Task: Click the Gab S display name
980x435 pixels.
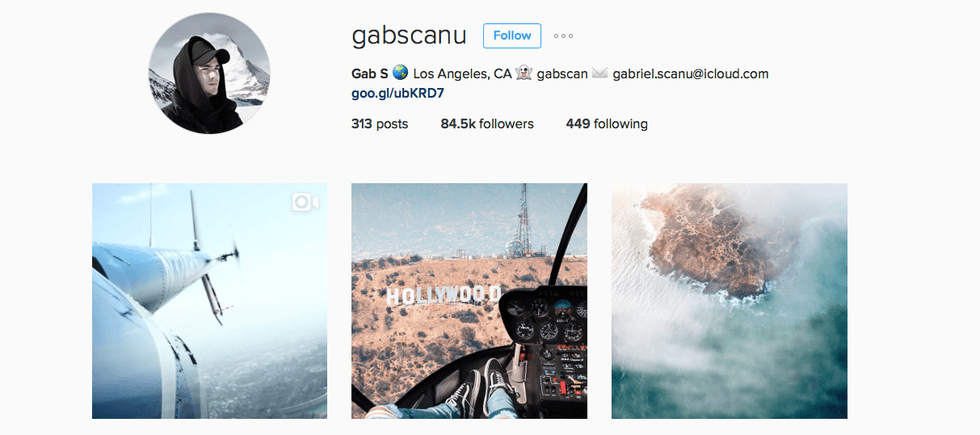Action: click(x=370, y=74)
